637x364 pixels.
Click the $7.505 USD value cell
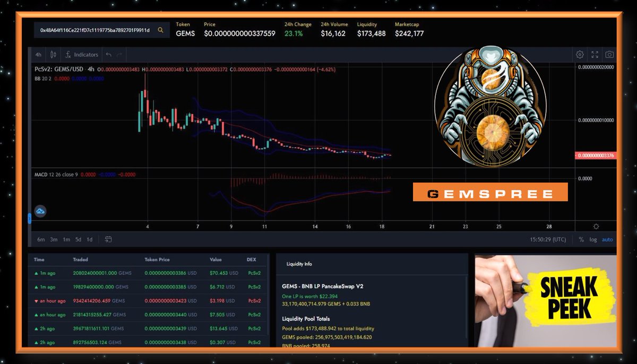pos(223,315)
